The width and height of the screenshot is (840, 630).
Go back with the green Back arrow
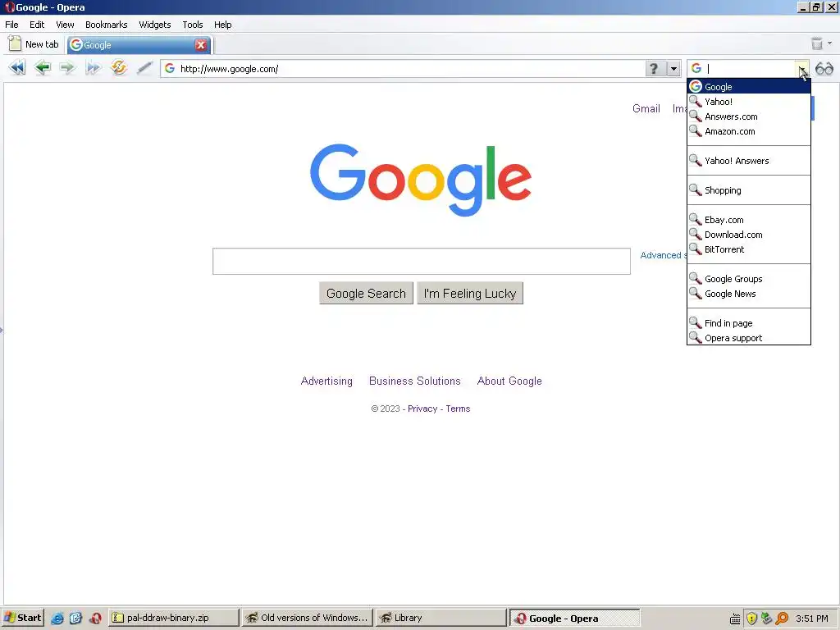point(43,68)
